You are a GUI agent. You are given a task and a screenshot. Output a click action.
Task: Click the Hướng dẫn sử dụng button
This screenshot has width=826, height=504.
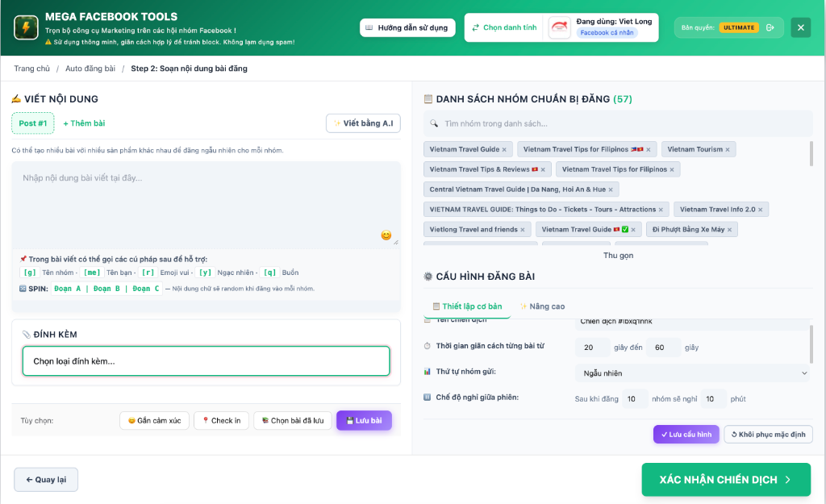click(407, 27)
